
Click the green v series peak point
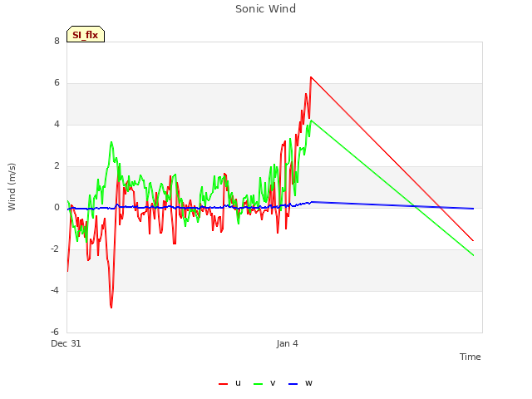[311, 120]
